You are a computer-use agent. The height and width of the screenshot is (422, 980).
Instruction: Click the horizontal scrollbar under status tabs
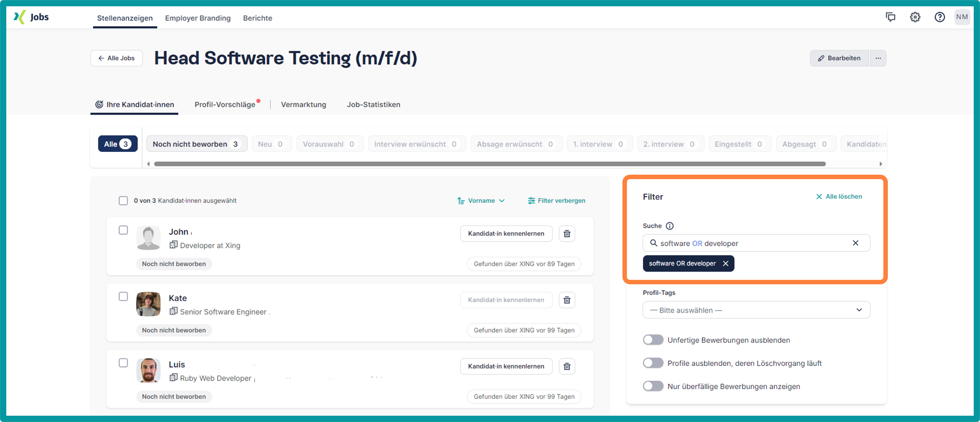tap(490, 164)
